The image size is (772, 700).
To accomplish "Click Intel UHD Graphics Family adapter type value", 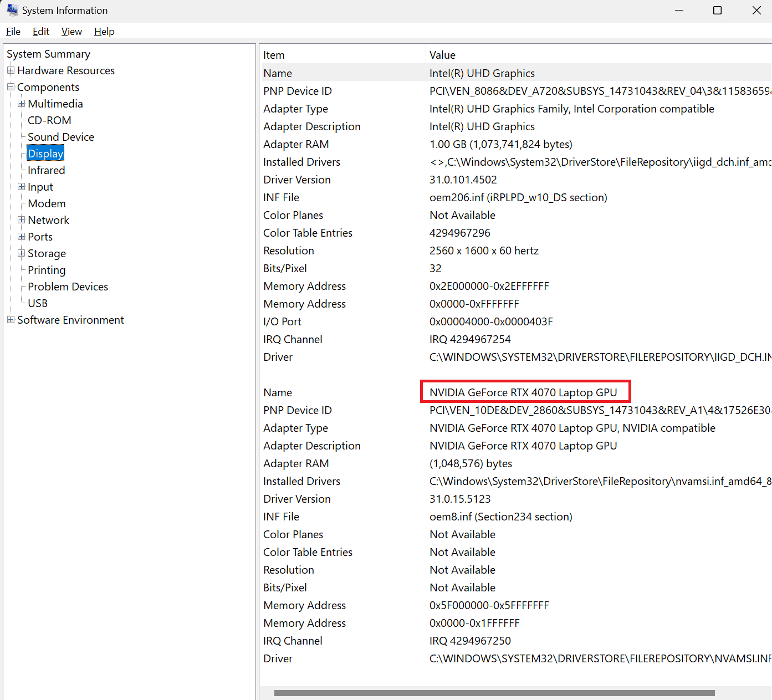I will click(x=572, y=109).
